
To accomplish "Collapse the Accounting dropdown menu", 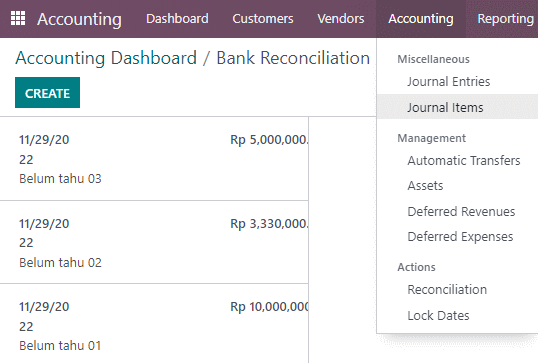I will (x=421, y=19).
